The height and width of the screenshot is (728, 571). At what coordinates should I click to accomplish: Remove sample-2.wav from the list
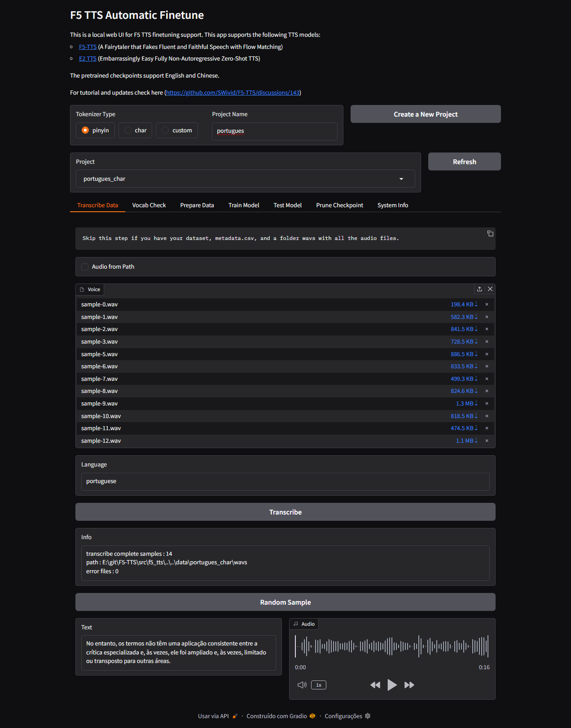coord(487,329)
